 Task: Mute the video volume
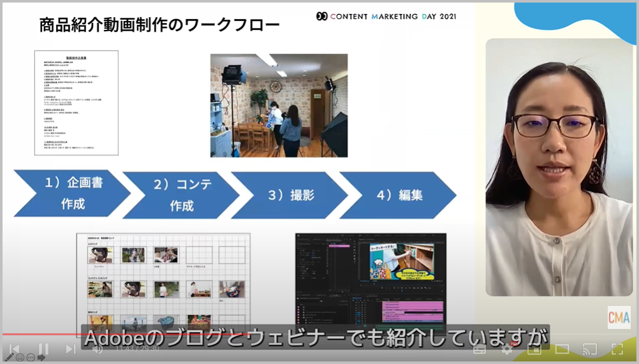point(98,349)
